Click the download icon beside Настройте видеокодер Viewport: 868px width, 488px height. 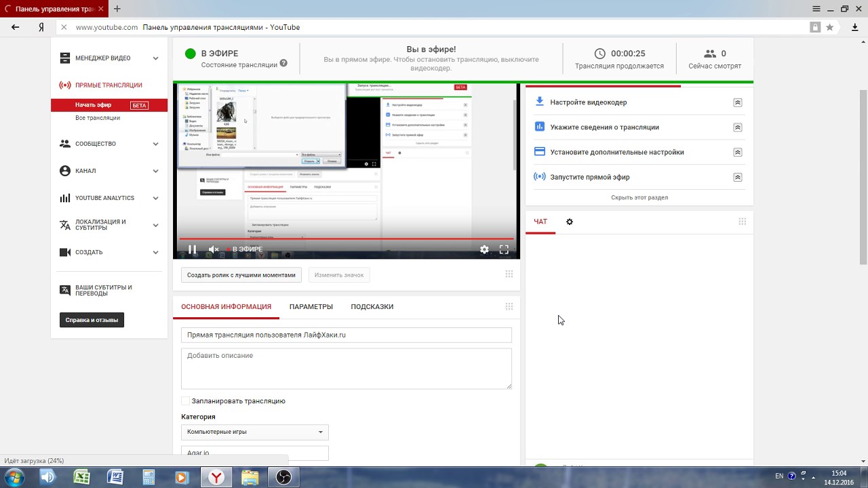(540, 102)
